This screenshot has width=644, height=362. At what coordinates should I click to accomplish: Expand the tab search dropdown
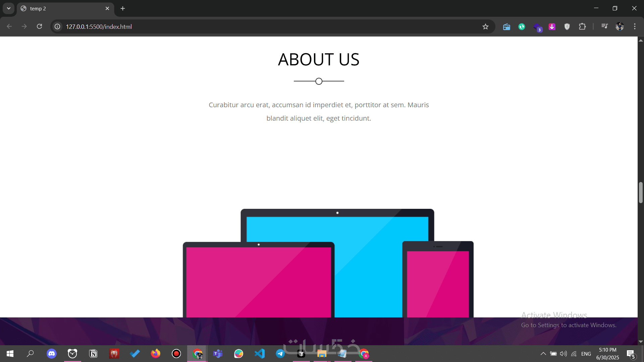tap(9, 8)
